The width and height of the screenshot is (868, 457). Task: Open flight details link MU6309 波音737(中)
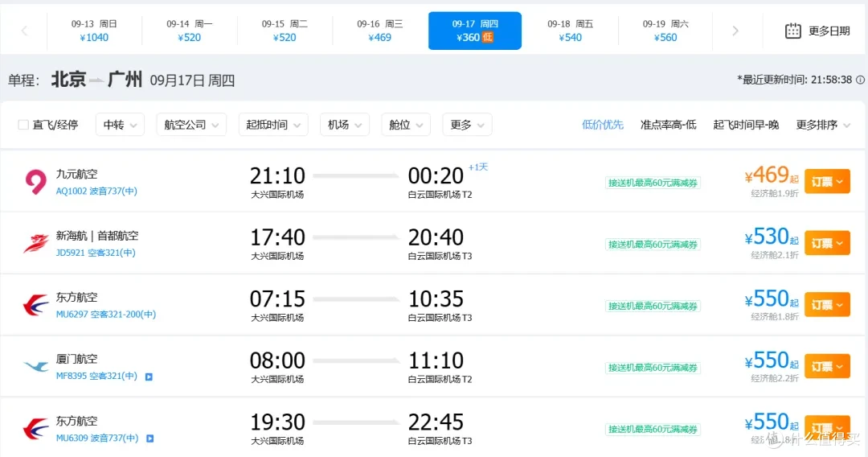click(x=97, y=438)
